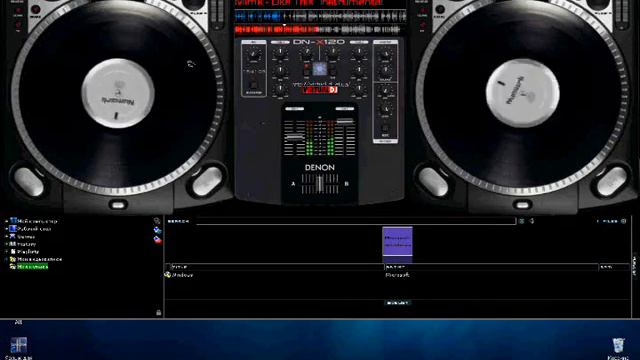This screenshot has width=640, height=360.
Task: Sort tracks by the Title column header
Action: coord(278,267)
